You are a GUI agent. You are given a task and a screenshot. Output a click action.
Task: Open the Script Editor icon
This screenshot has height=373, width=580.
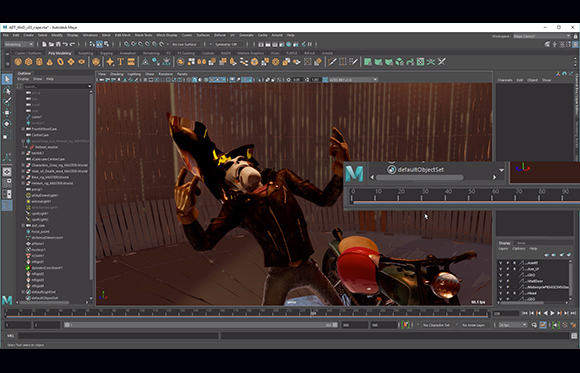(574, 336)
